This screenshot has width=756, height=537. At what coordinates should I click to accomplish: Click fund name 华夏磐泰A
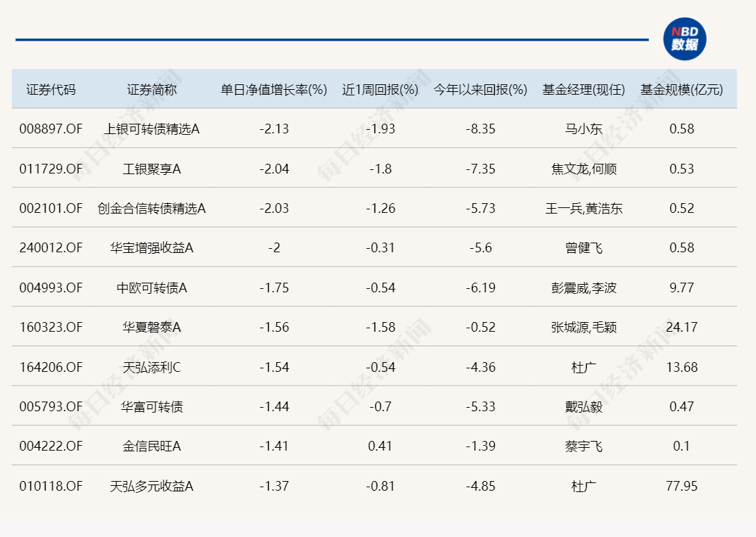(152, 328)
